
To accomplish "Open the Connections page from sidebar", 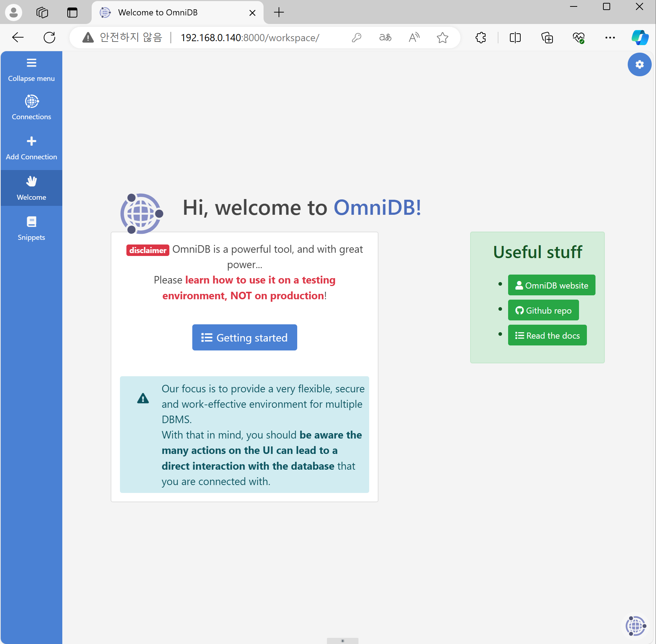I will (32, 107).
